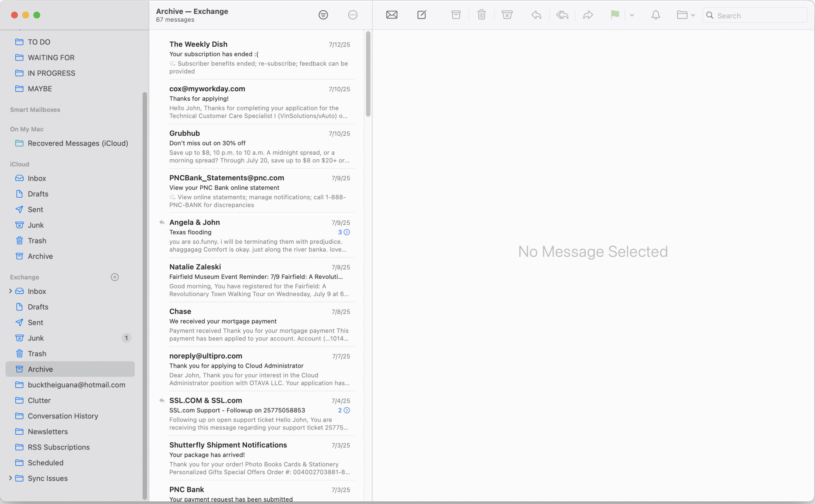Open Exchange Drafts folder
The height and width of the screenshot is (504, 815).
coord(70,307)
